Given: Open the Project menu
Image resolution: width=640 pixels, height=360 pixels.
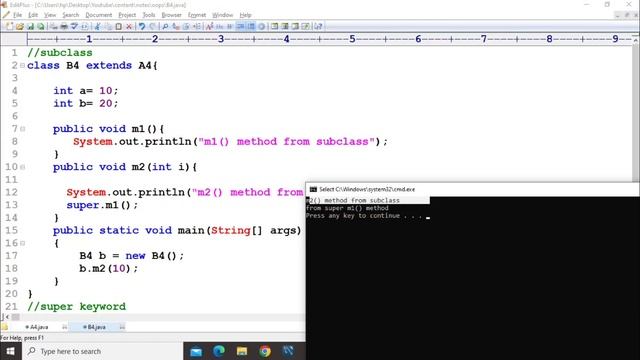Looking at the screenshot, I should tap(127, 15).
